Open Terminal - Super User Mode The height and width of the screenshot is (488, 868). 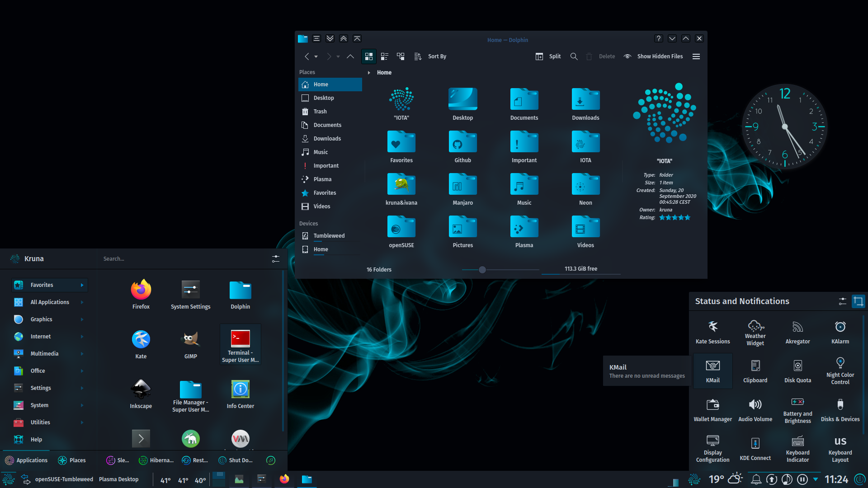click(241, 344)
